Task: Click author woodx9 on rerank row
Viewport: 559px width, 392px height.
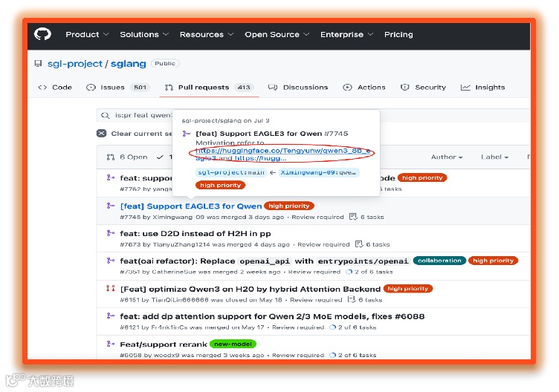Action: [167, 355]
